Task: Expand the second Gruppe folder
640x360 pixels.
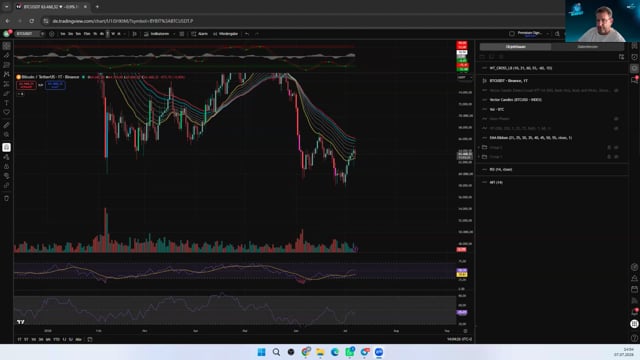Action: 479,157
